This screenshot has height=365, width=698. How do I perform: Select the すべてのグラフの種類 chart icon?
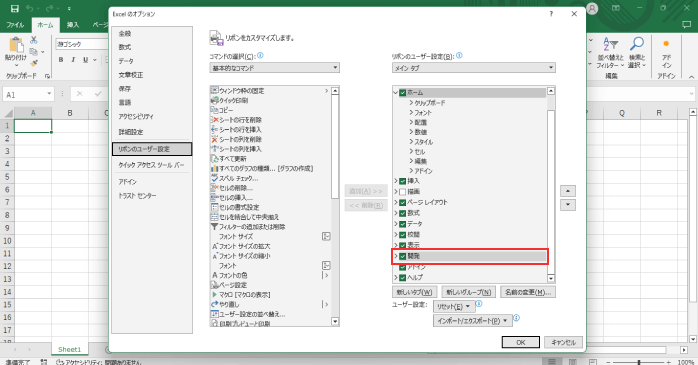[x=215, y=169]
